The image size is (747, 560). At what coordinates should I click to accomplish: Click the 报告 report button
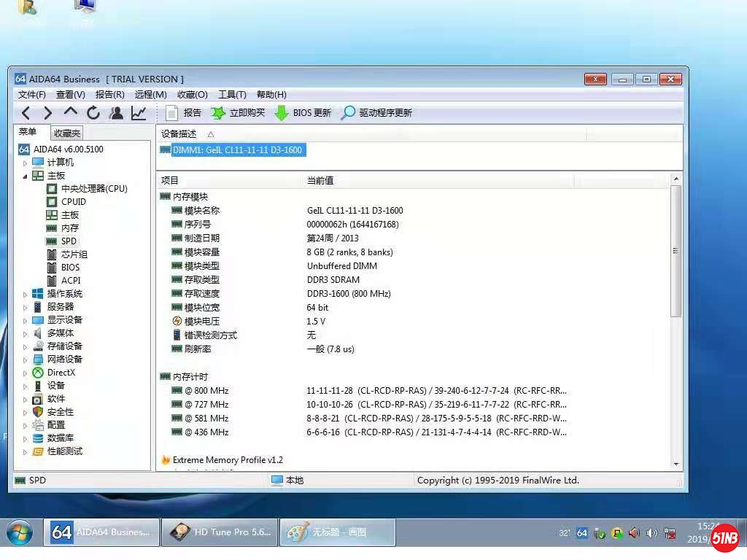coord(184,113)
